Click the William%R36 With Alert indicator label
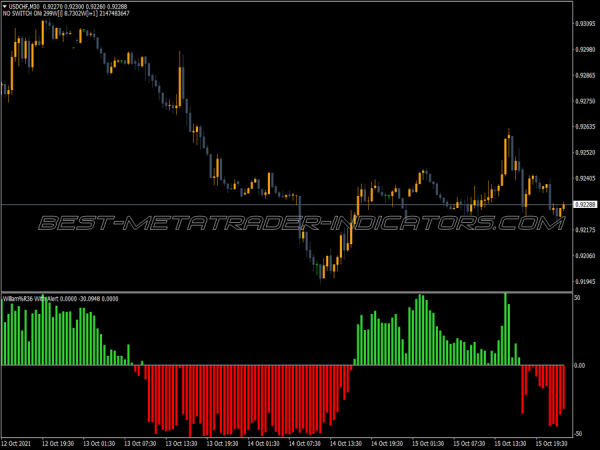Image resolution: width=600 pixels, height=450 pixels. coord(40,298)
